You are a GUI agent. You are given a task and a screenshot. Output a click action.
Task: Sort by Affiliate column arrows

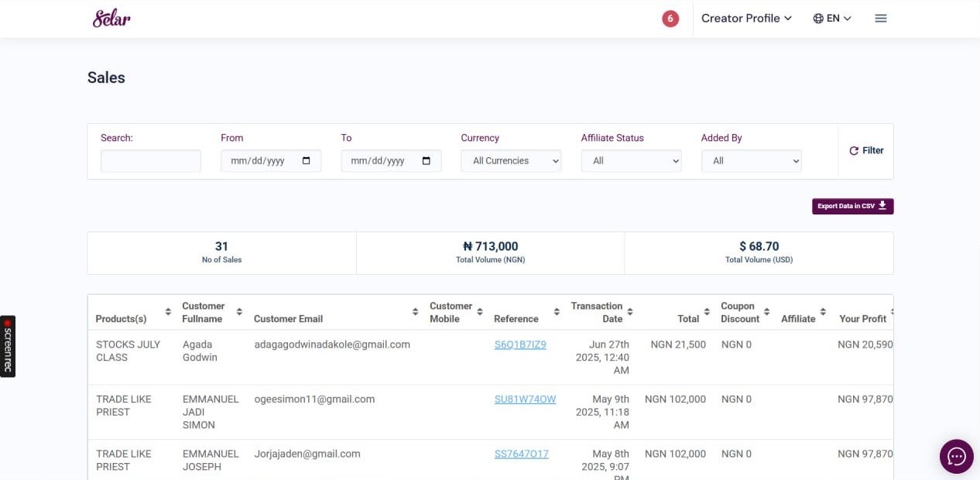click(824, 312)
